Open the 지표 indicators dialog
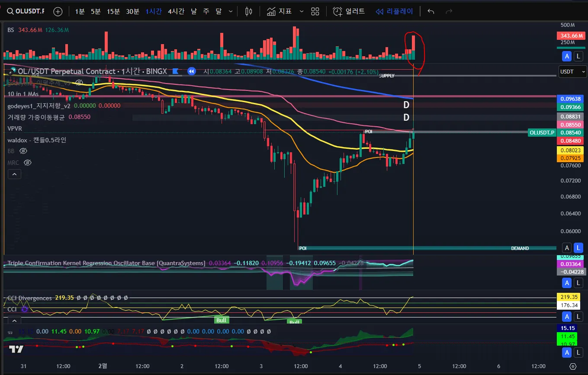The image size is (588, 375). point(279,11)
